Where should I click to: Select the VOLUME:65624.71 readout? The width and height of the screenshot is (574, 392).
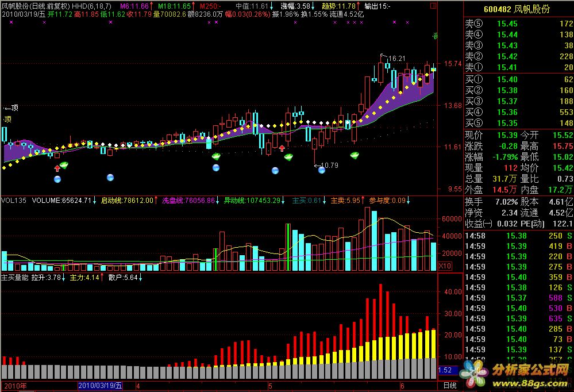coord(64,201)
